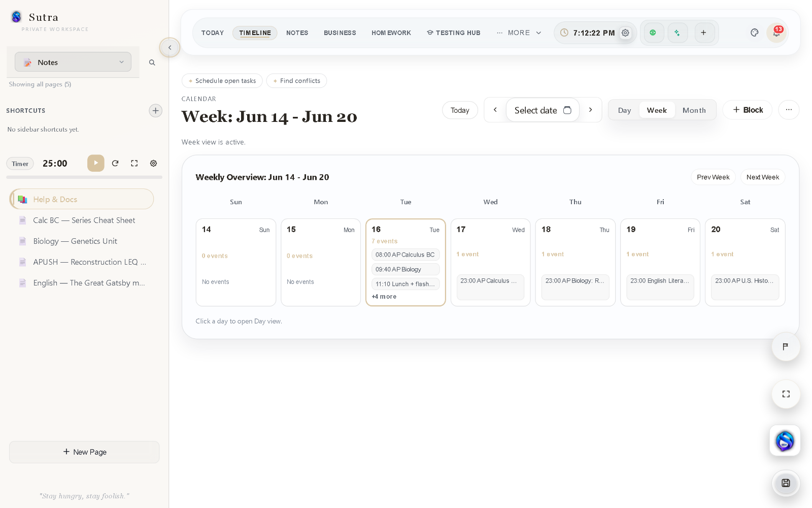Viewport: 812px width, 508px height.
Task: Select the Week view toggle
Action: click(657, 110)
